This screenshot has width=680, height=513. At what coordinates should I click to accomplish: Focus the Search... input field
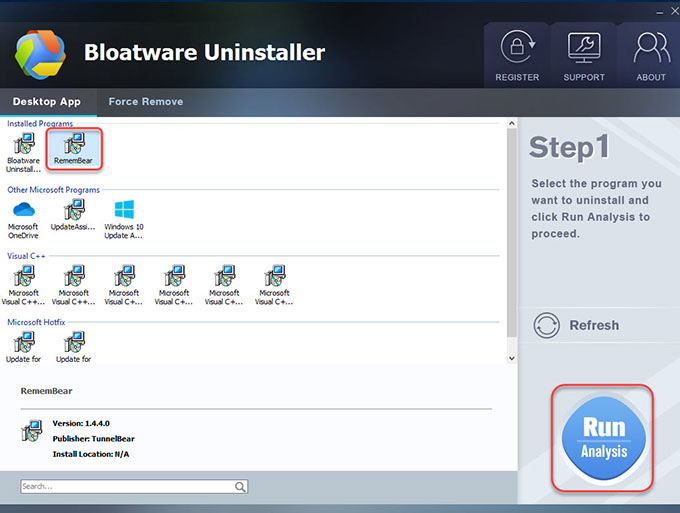[134, 487]
